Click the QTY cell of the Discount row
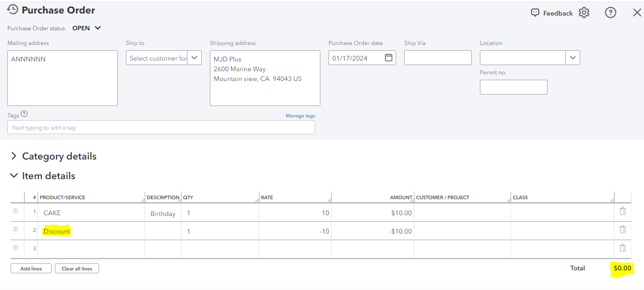Image resolution: width=644 pixels, height=290 pixels. [x=220, y=231]
